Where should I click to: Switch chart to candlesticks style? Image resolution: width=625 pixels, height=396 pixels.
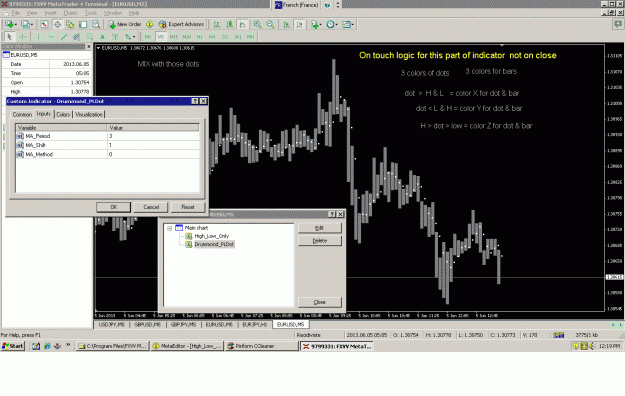[x=230, y=24]
